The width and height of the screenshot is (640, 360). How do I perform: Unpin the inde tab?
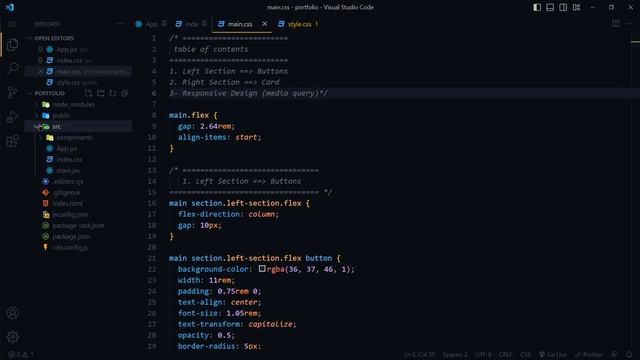coord(204,24)
